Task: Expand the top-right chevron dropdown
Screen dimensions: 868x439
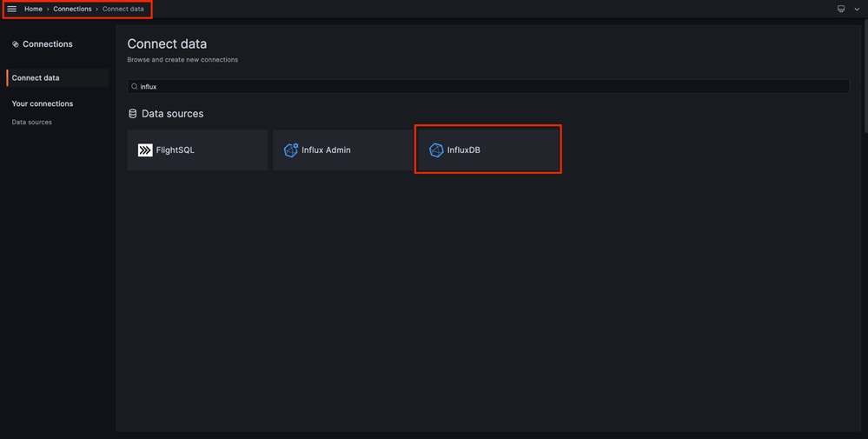Action: tap(857, 9)
